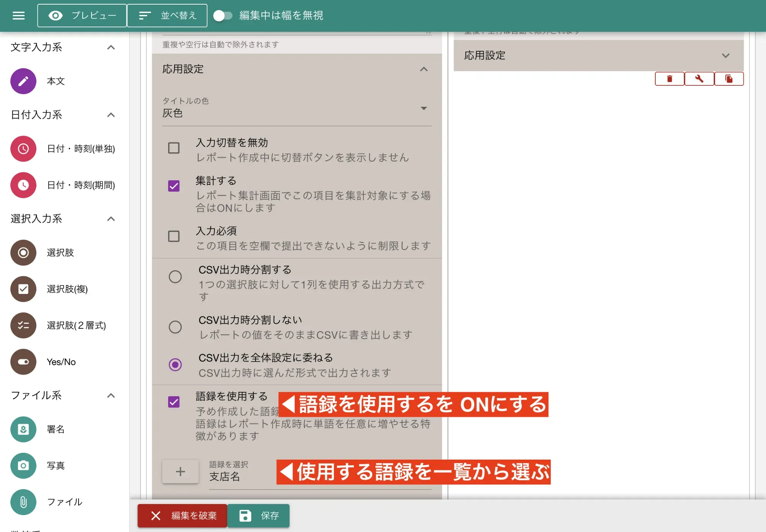Uncheck 語録を使用する checkbox
Image resolution: width=766 pixels, height=532 pixels.
[x=174, y=402]
